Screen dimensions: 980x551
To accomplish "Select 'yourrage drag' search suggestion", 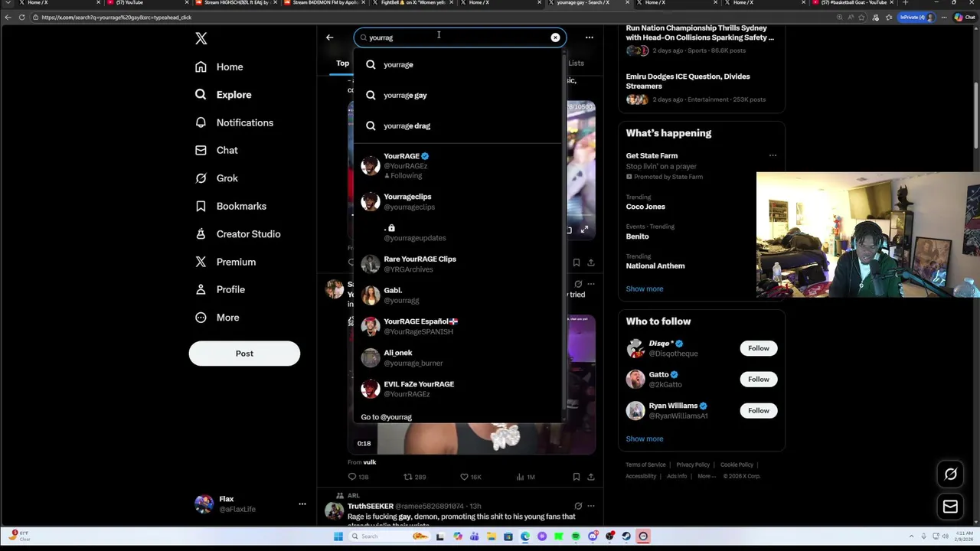I will tap(458, 126).
